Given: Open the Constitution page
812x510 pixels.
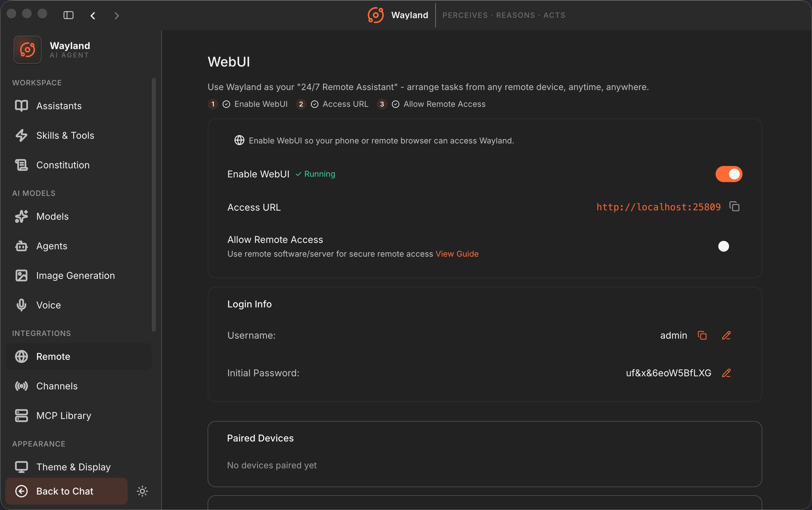Looking at the screenshot, I should click(x=79, y=165).
